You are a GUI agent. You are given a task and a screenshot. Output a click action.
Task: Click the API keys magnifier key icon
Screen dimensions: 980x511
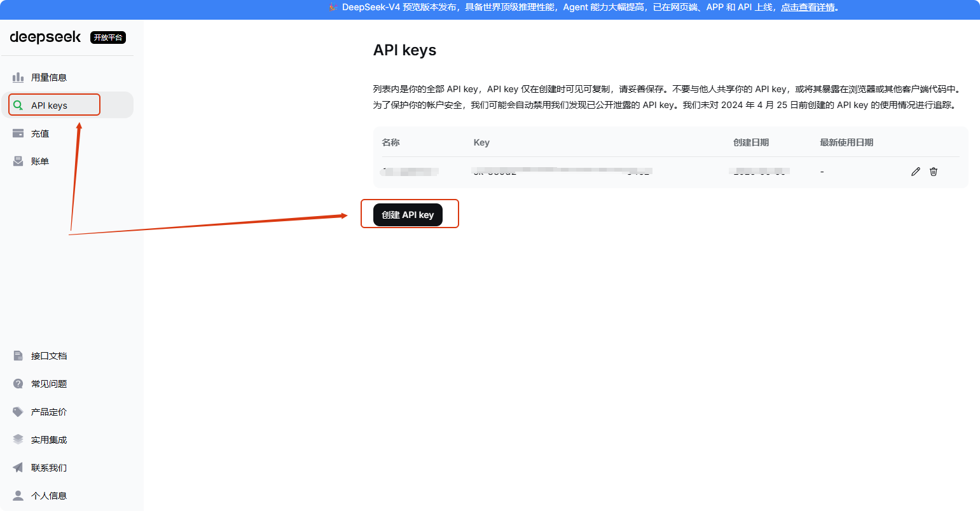click(x=18, y=105)
